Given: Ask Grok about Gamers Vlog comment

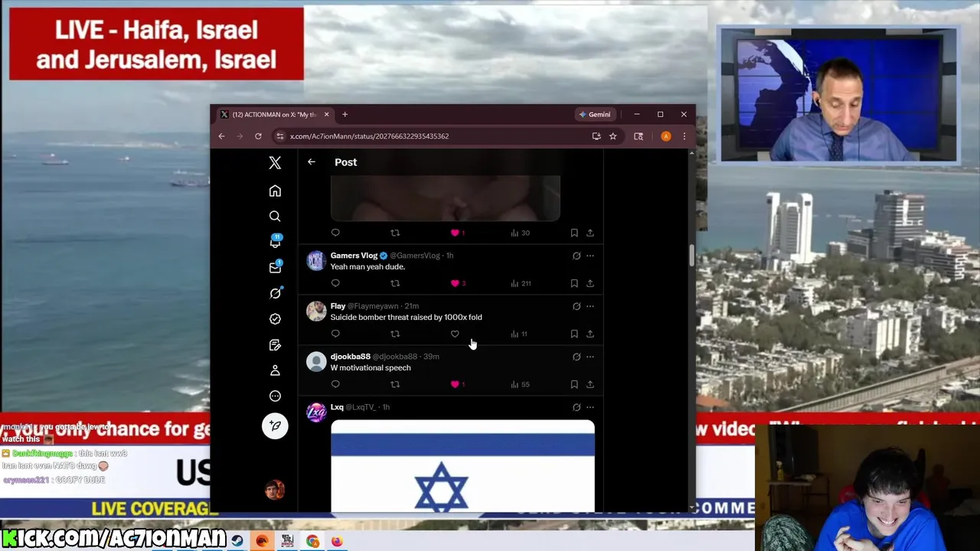Looking at the screenshot, I should coord(577,256).
